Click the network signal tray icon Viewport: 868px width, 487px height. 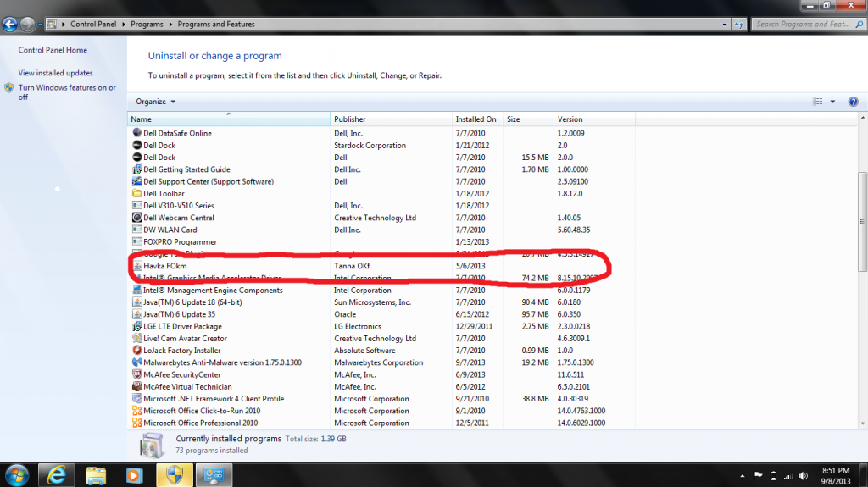[788, 476]
